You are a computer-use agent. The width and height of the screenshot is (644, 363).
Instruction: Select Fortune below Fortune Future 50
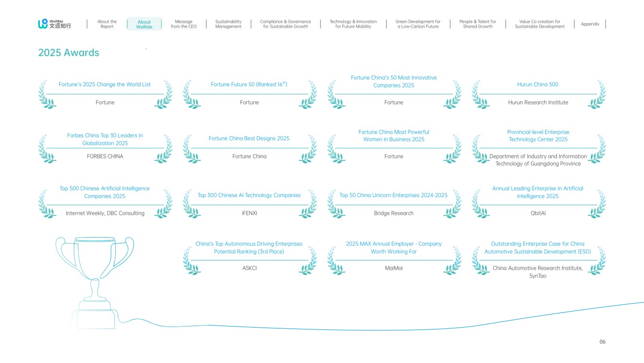pyautogui.click(x=250, y=103)
